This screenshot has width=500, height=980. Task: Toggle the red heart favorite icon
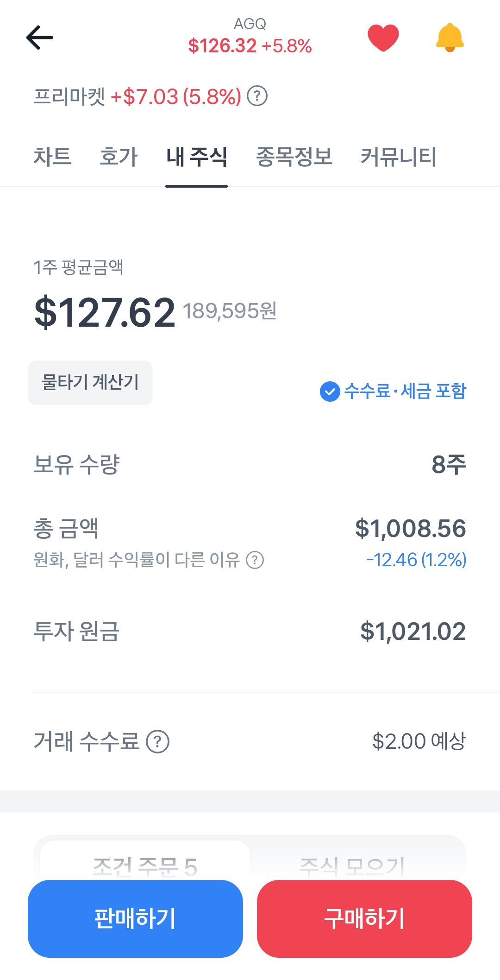383,38
